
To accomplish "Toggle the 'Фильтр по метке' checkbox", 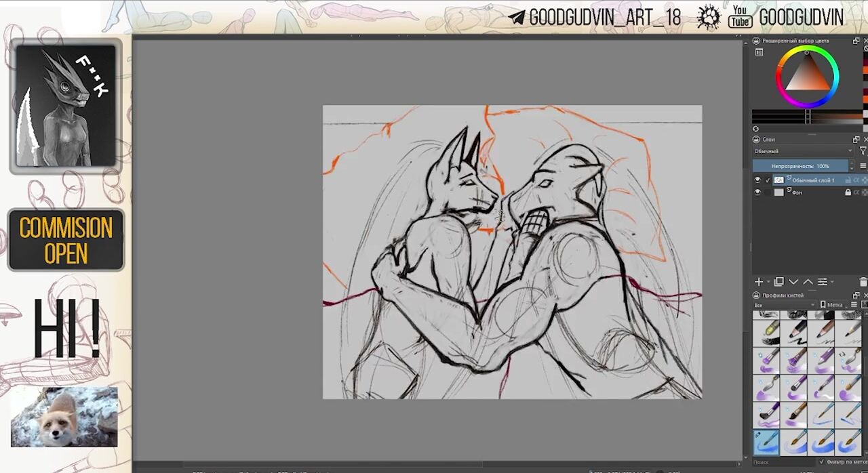I will pos(822,462).
